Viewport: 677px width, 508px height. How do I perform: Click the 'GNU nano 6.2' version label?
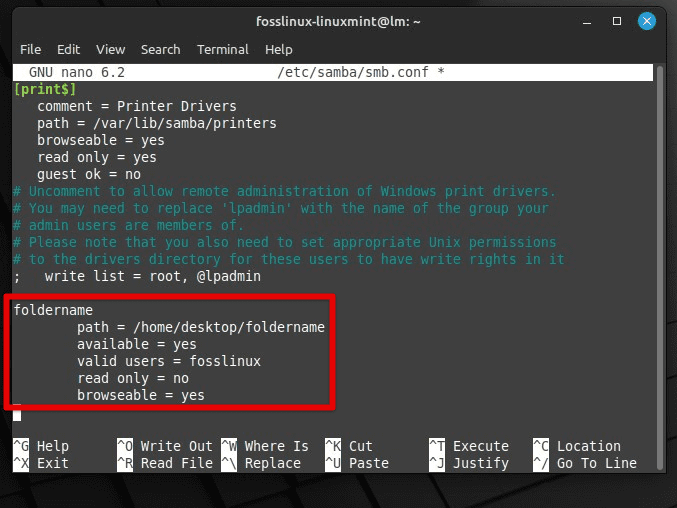click(77, 73)
